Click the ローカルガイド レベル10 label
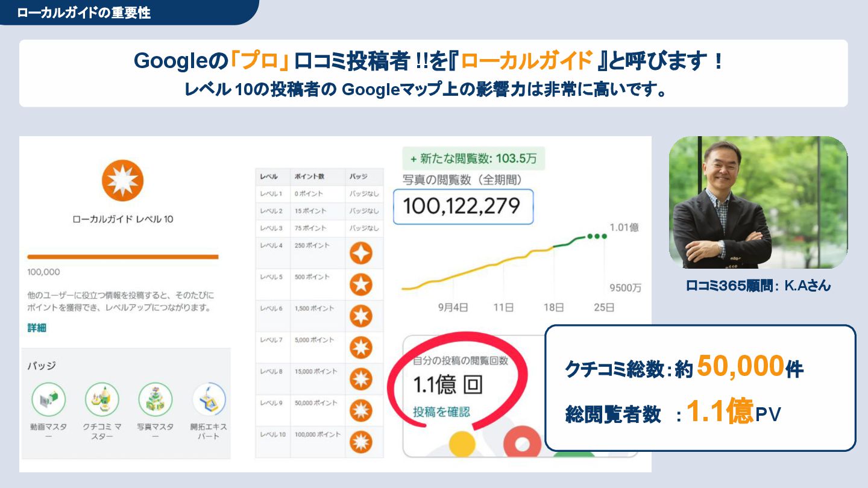Screen dimensions: 868x488 click(122, 219)
